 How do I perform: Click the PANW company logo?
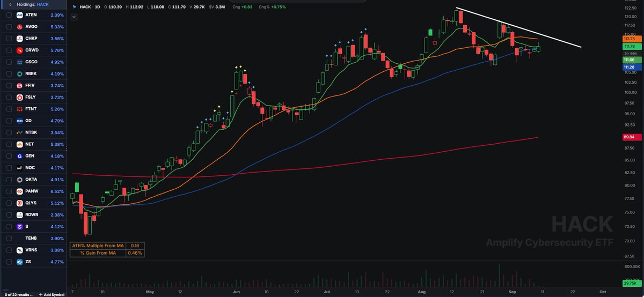[19, 191]
